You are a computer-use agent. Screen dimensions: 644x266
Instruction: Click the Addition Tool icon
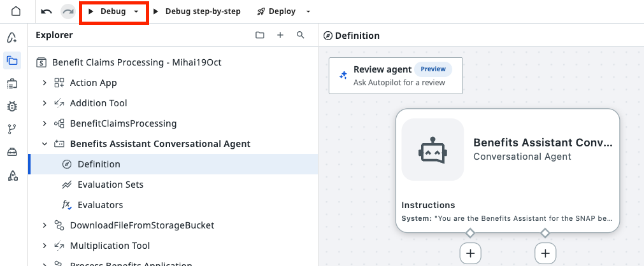click(x=59, y=103)
